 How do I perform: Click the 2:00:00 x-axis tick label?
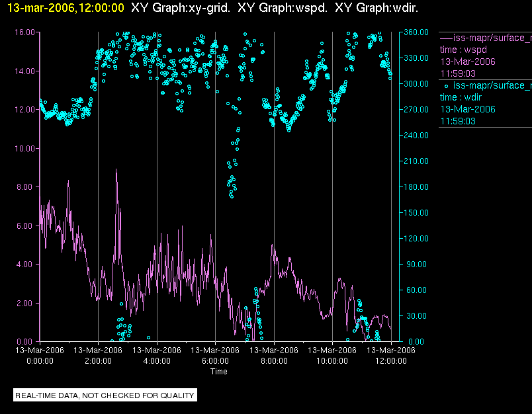pos(98,361)
